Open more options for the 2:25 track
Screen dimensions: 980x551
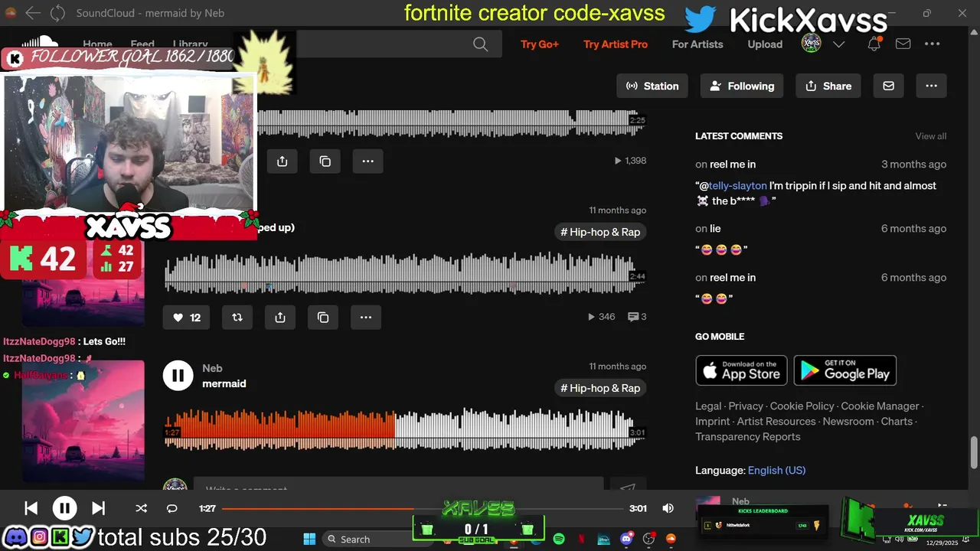click(x=367, y=161)
